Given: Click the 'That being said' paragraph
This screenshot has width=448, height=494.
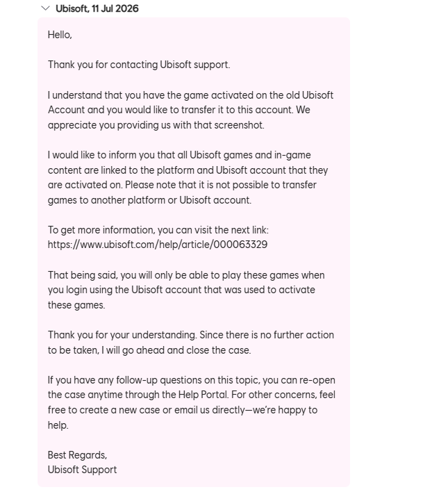Looking at the screenshot, I should [x=186, y=290].
